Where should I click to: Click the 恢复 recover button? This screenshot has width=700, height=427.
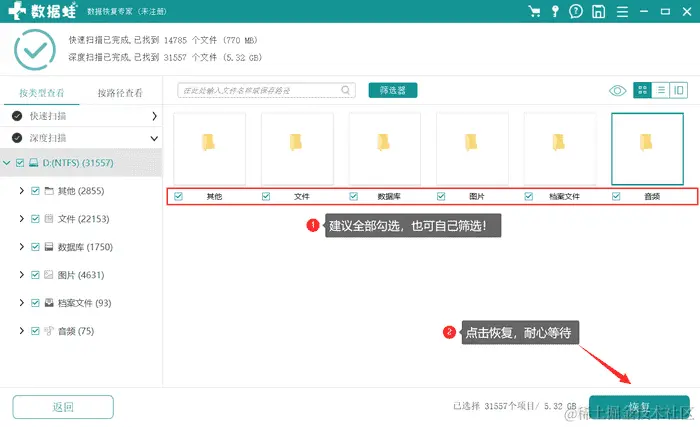tap(639, 407)
